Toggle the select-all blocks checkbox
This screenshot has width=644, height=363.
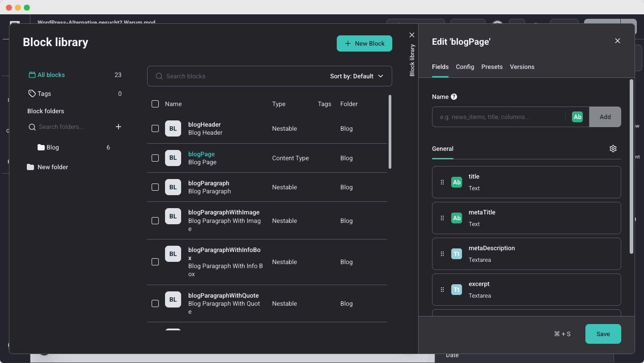pos(155,104)
